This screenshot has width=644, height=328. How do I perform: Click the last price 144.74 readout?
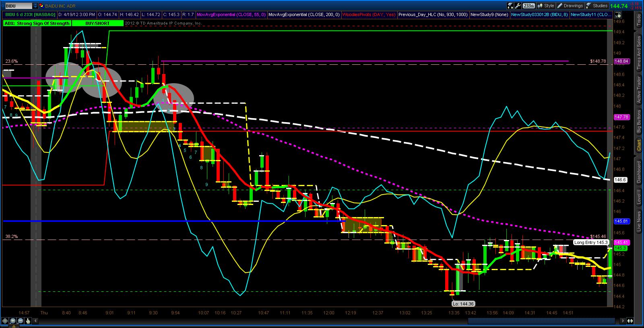[619, 6]
